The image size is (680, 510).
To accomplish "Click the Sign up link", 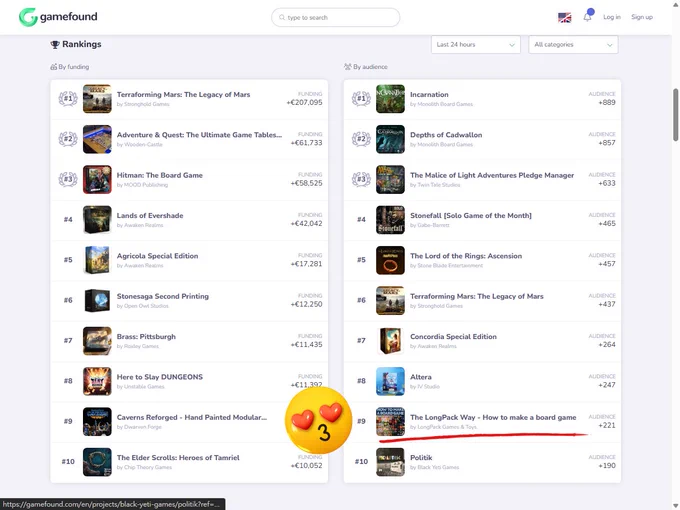I will pos(641,17).
